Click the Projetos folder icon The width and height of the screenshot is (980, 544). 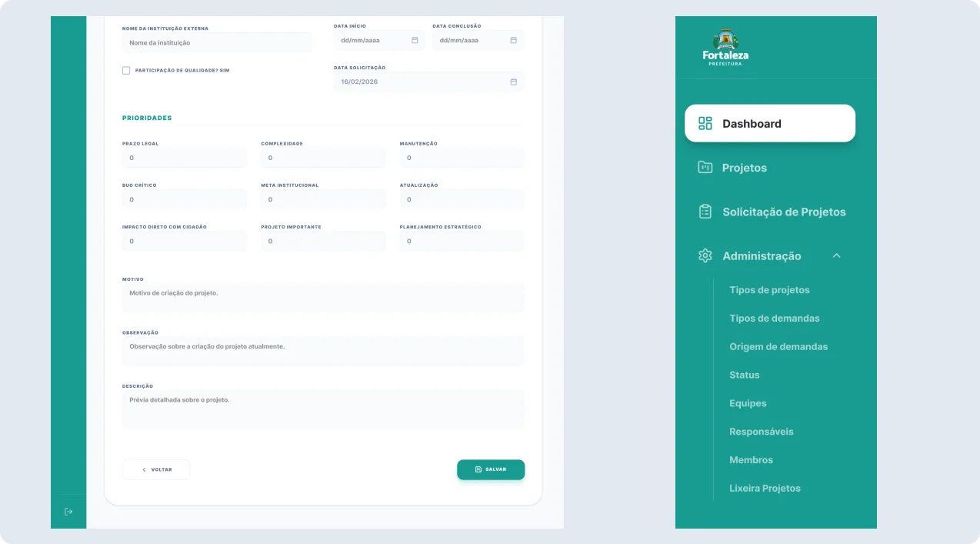(705, 167)
